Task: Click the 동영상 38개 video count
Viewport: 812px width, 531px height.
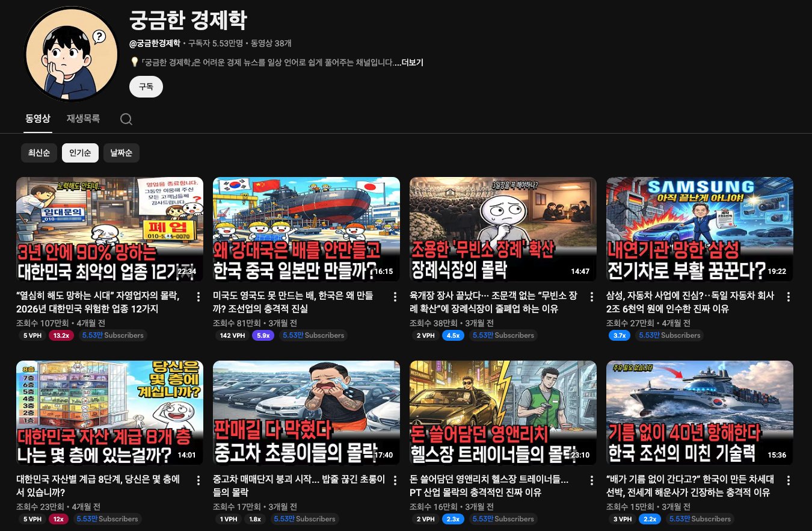Action: click(x=271, y=43)
